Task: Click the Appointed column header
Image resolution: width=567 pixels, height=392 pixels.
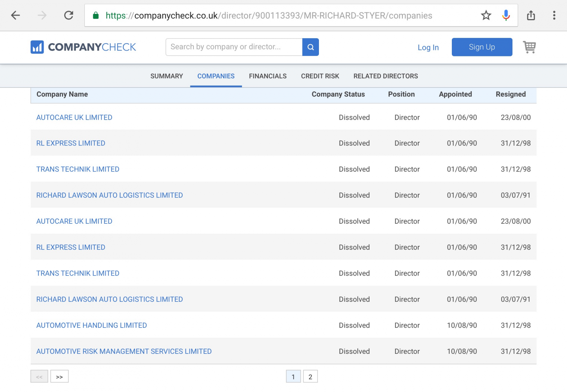Action: click(x=455, y=94)
